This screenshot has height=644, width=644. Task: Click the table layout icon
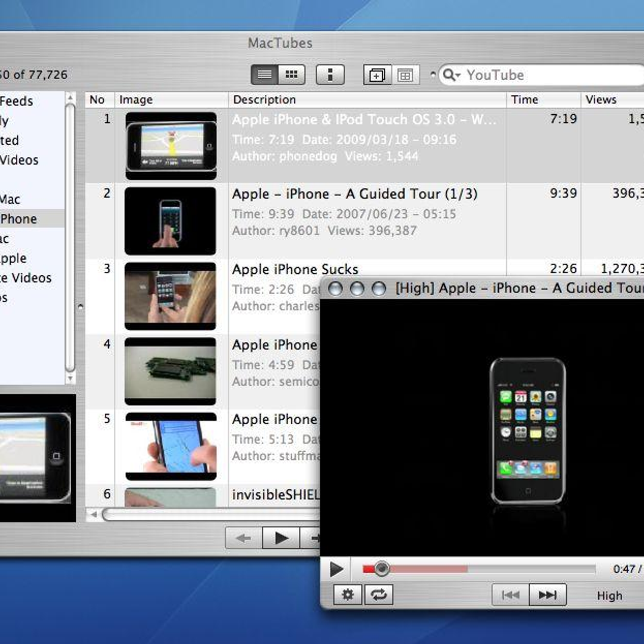[x=405, y=74]
